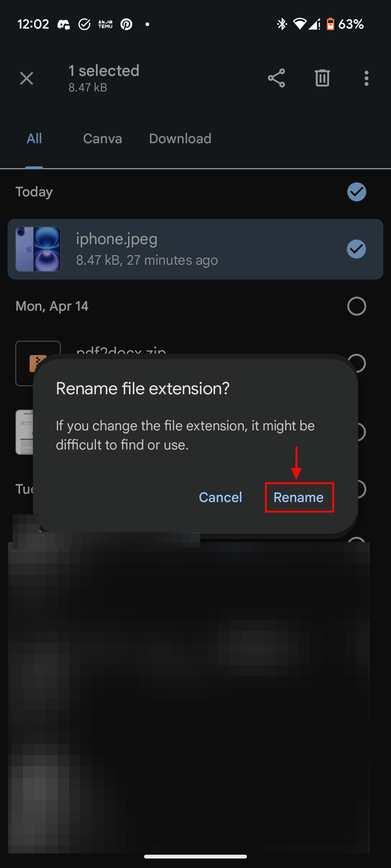Open the Pinterest notification icon
The width and height of the screenshot is (391, 868).
(126, 24)
